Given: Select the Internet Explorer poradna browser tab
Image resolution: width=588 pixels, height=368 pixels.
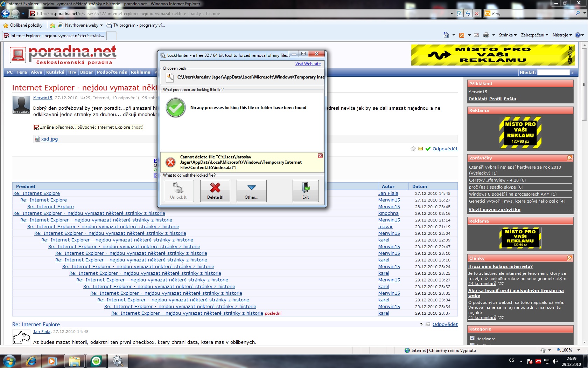Looking at the screenshot, I should click(54, 36).
